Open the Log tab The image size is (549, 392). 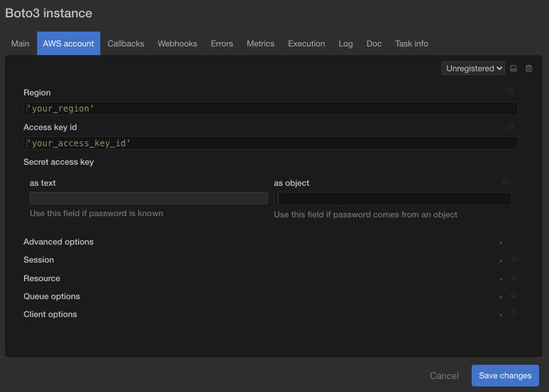tap(345, 44)
